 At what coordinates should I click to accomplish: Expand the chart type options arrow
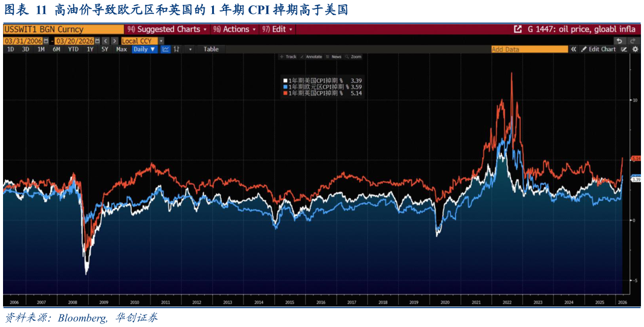(190, 50)
